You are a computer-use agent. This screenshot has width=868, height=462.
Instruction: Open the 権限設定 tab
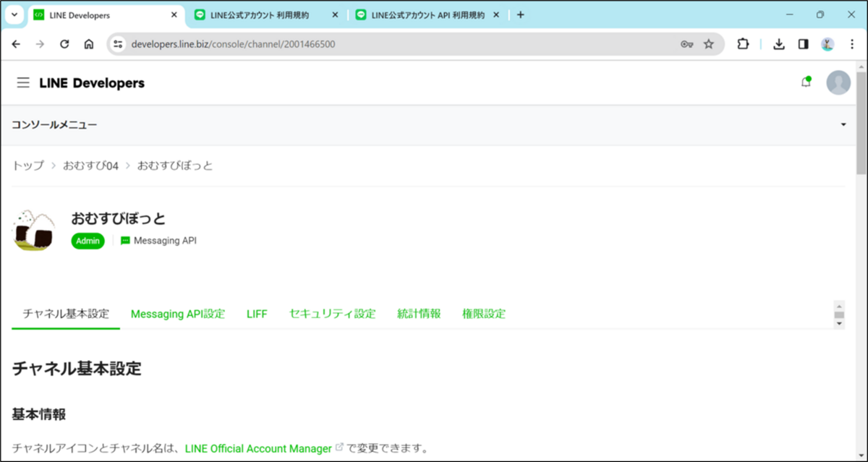tap(484, 314)
